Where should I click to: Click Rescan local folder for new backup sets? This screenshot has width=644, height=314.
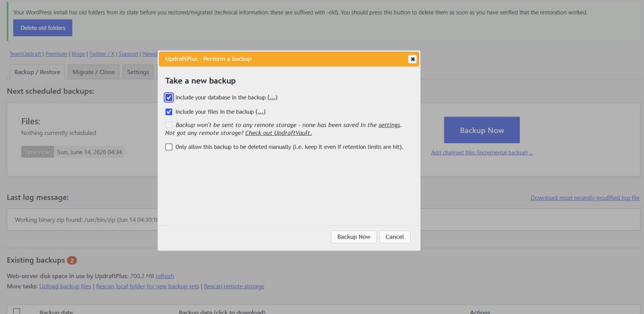click(147, 286)
